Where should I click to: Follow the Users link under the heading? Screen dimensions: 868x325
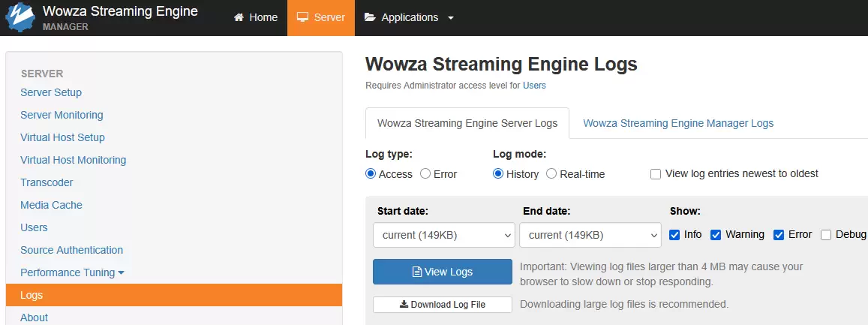tap(534, 86)
